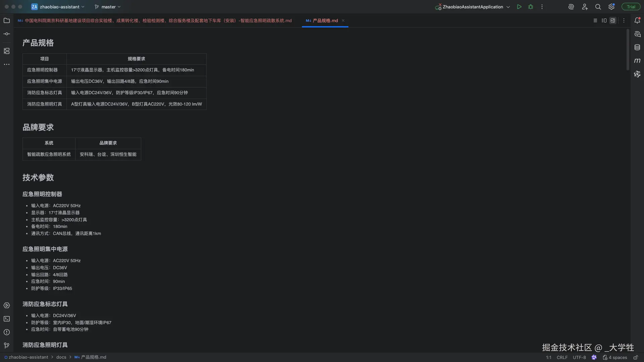Open the Git tool window

[x=7, y=346]
